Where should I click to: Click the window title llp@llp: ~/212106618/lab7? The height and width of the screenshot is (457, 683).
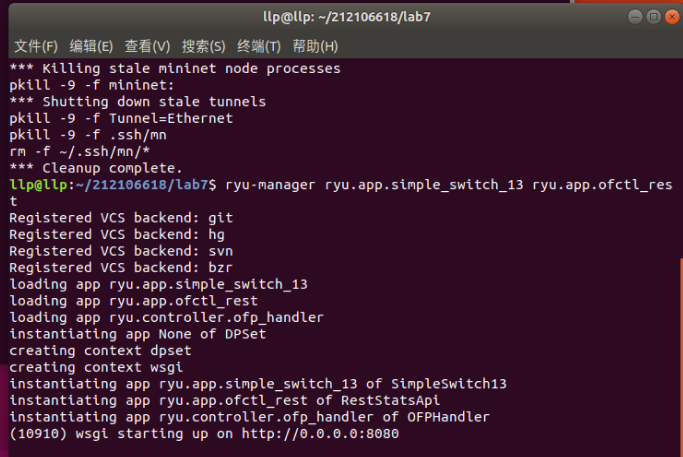(x=342, y=16)
